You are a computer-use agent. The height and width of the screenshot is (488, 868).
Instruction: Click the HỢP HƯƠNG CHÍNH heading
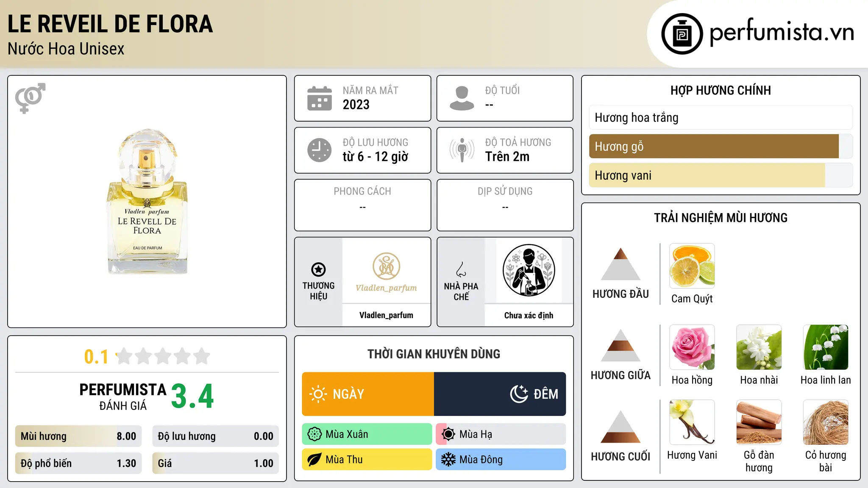[721, 90]
